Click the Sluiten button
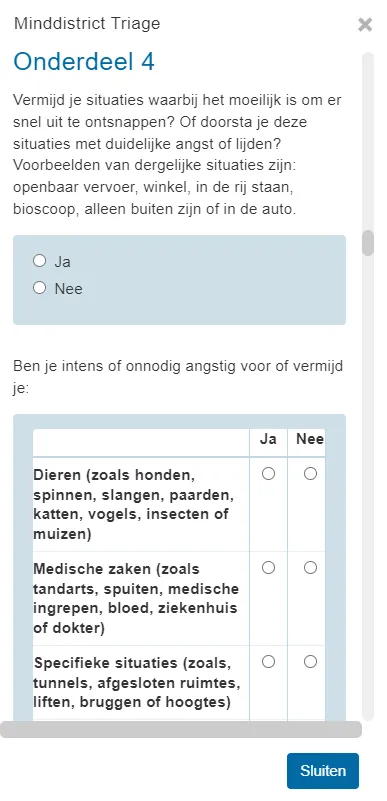This screenshot has height=801, width=387. [323, 771]
